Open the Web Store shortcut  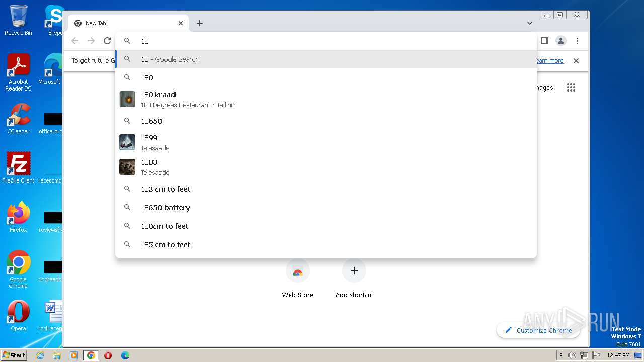pyautogui.click(x=297, y=279)
